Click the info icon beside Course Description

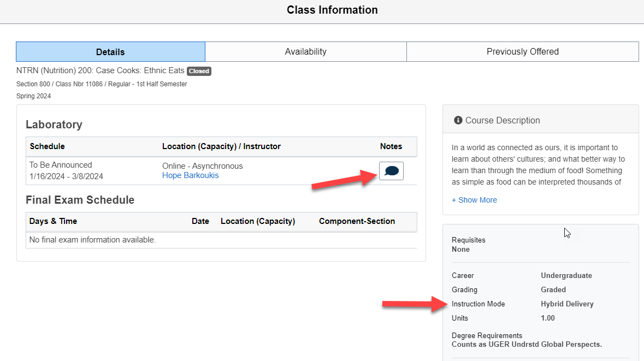click(x=458, y=120)
